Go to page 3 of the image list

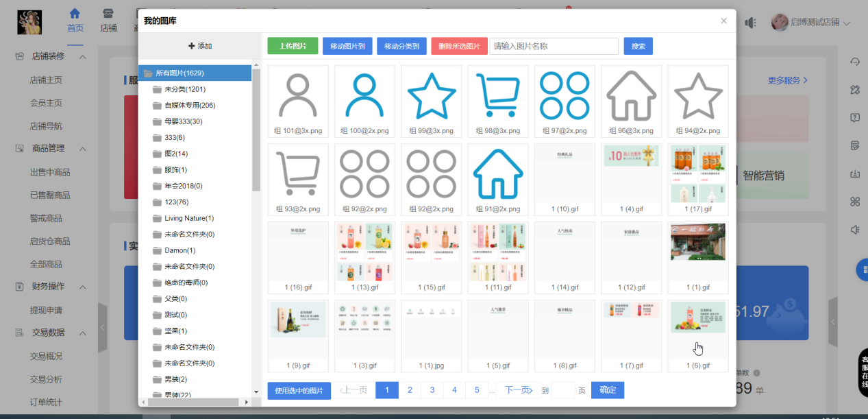pos(432,390)
